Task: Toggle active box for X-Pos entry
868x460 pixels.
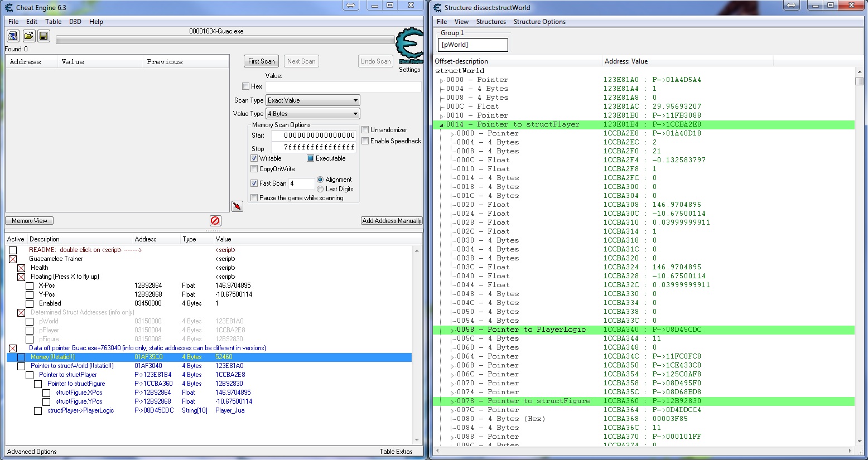Action: 30,286
